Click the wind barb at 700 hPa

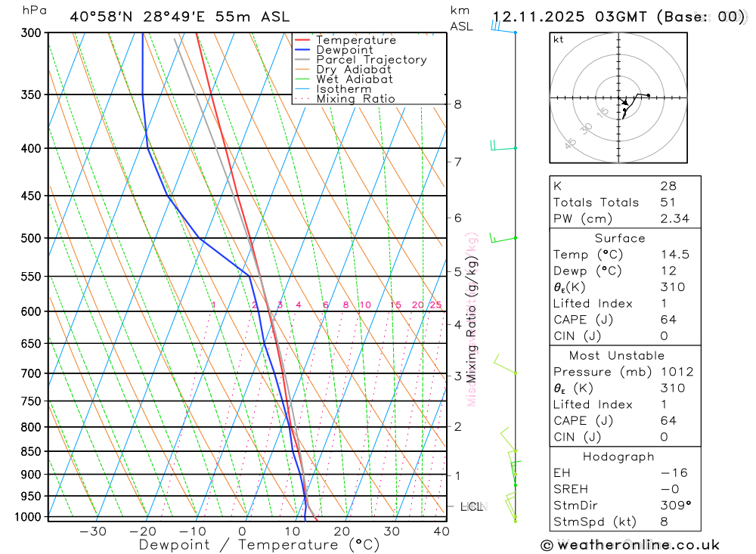[505, 364]
